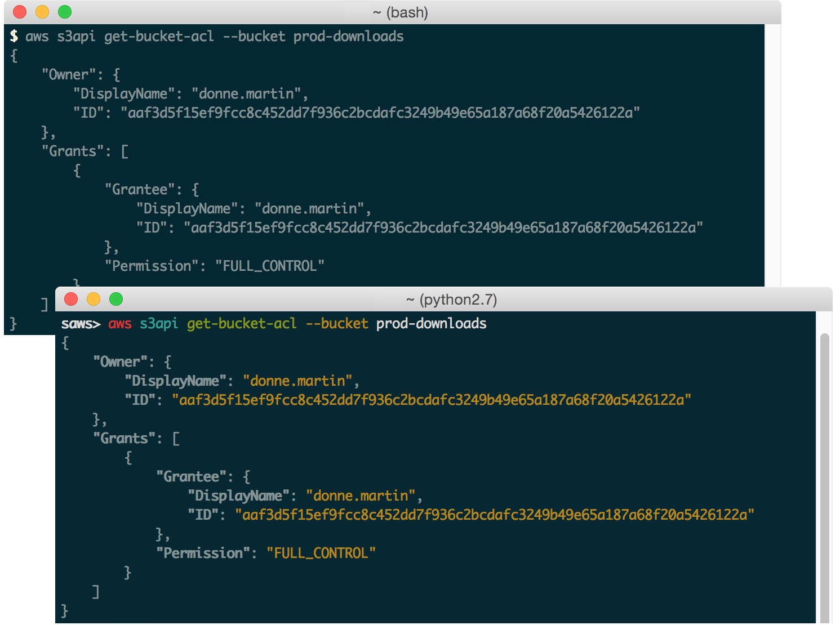Viewport: 840px width, 625px height.
Task: Click the python2.7 window vertical scrollbar thumb
Action: click(825, 479)
